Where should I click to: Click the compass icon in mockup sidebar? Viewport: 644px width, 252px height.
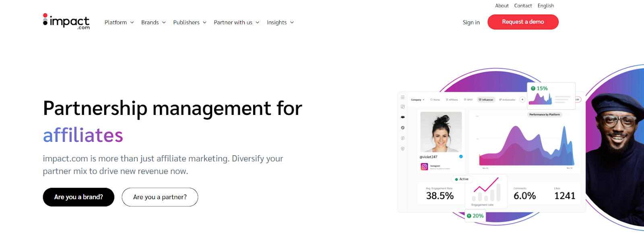click(x=402, y=127)
